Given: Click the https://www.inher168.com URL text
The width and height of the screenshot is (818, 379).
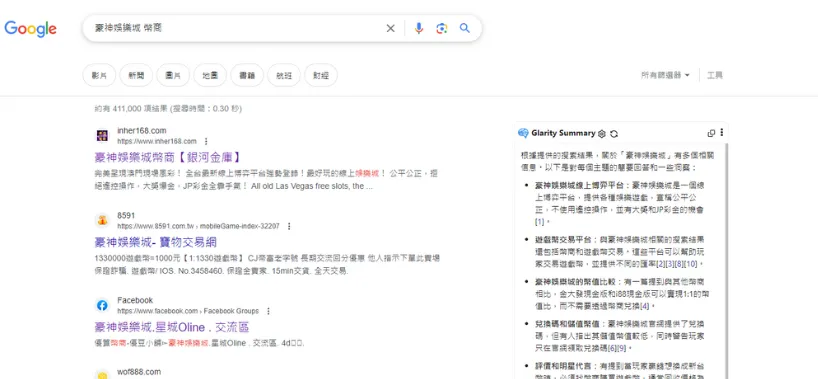Looking at the screenshot, I should coord(157,141).
